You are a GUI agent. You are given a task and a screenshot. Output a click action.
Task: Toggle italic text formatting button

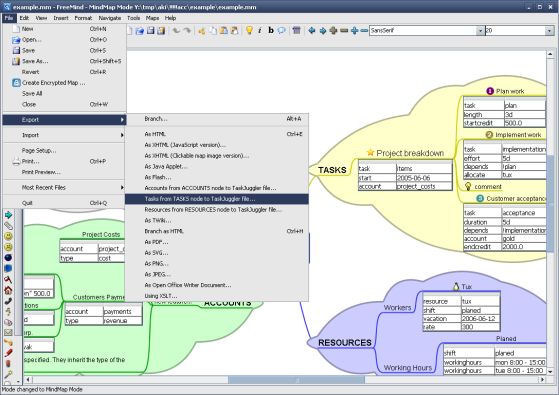coord(260,30)
